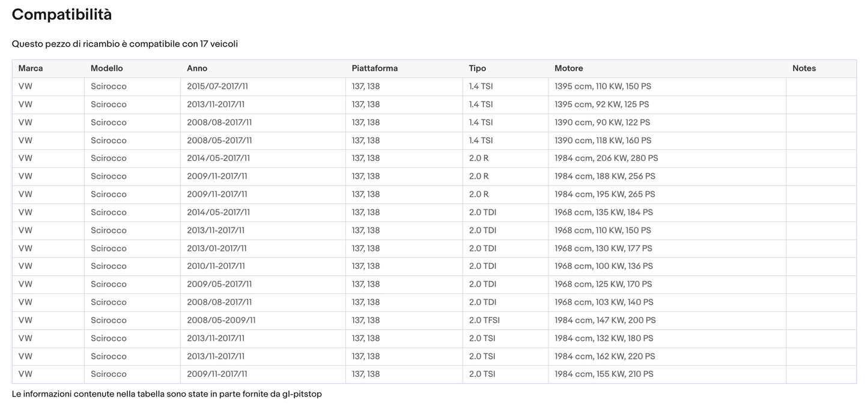
Task: Click the Notes column header
Action: pos(804,68)
